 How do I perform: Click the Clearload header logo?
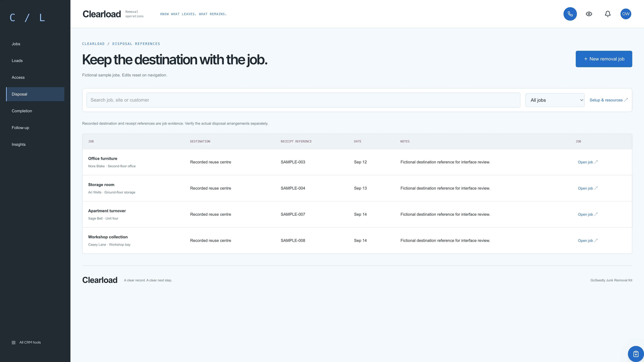tap(102, 14)
